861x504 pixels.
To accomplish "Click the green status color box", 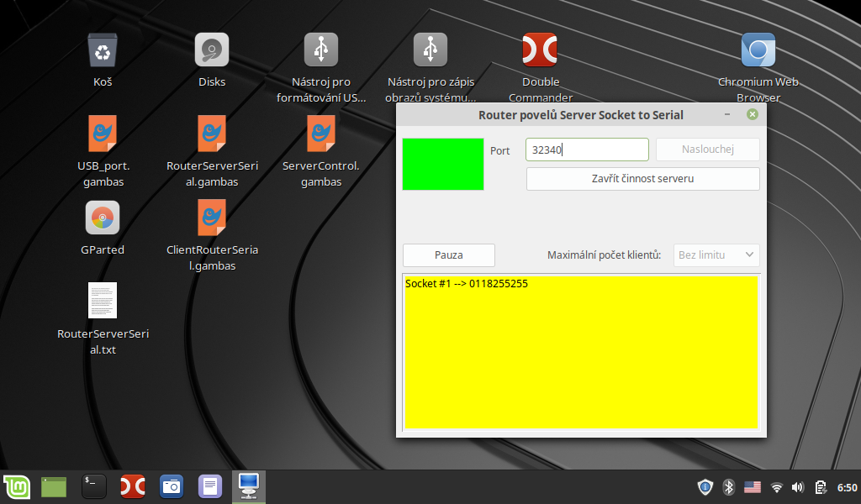I will coord(443,165).
